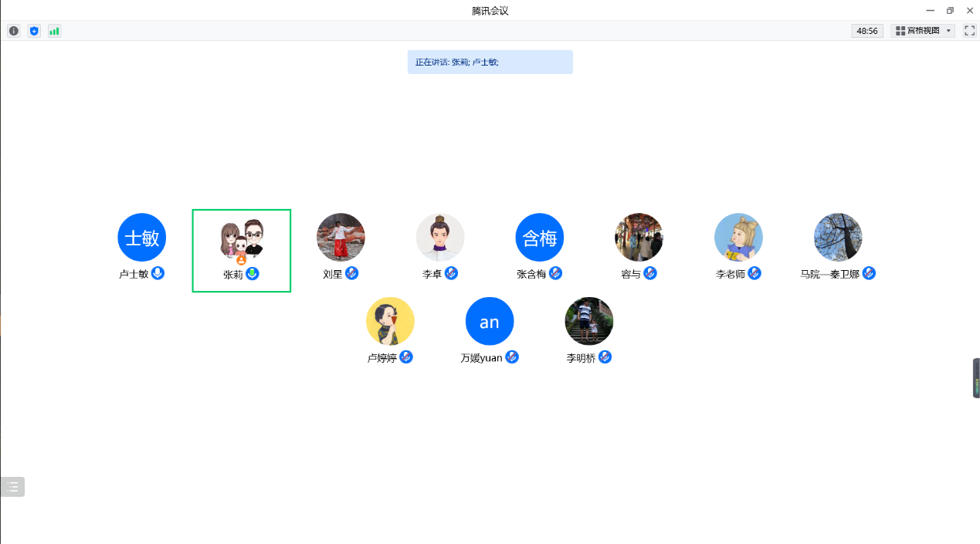Enter fullscreen mode with the corner icon
Image resolution: width=980 pixels, height=544 pixels.
pos(970,31)
